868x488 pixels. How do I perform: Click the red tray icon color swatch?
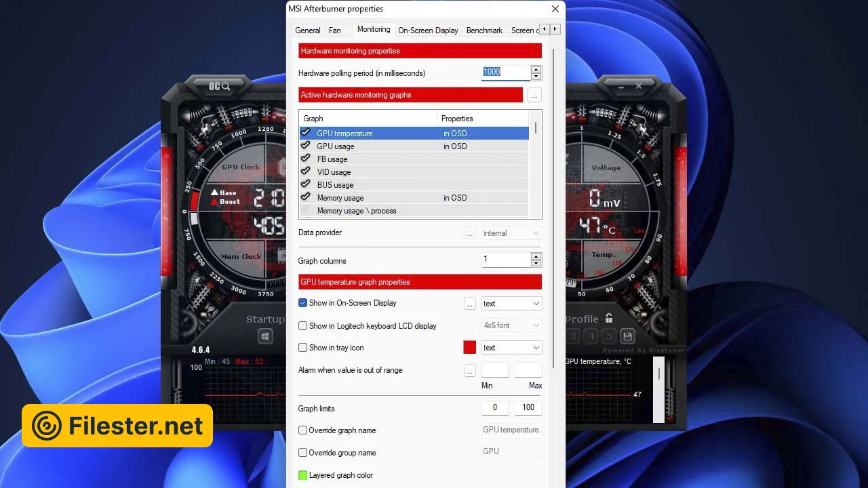pos(469,348)
